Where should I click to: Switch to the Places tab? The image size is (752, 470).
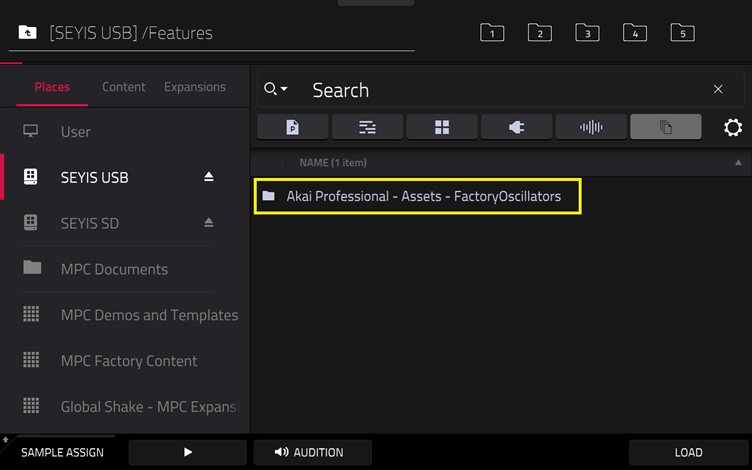coord(52,87)
